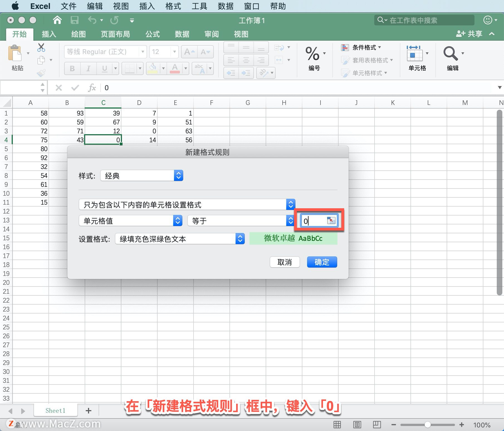Open the 插入 ribbon tab
Image resolution: width=504 pixels, height=431 pixels.
tap(49, 34)
